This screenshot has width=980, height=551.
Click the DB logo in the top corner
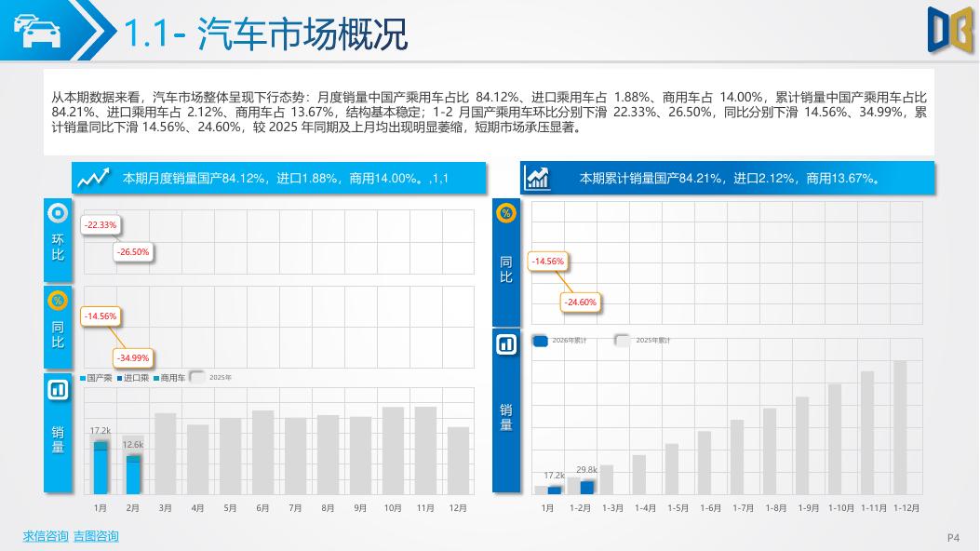coord(950,30)
